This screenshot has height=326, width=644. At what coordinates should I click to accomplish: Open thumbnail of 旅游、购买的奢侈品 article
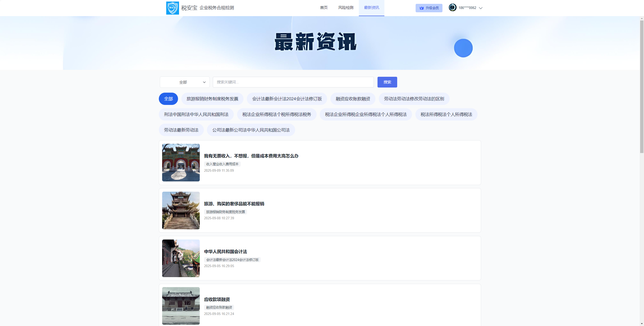181,210
